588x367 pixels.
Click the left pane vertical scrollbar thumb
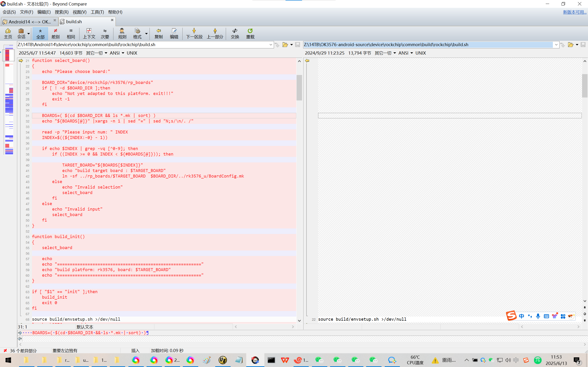pyautogui.click(x=299, y=87)
